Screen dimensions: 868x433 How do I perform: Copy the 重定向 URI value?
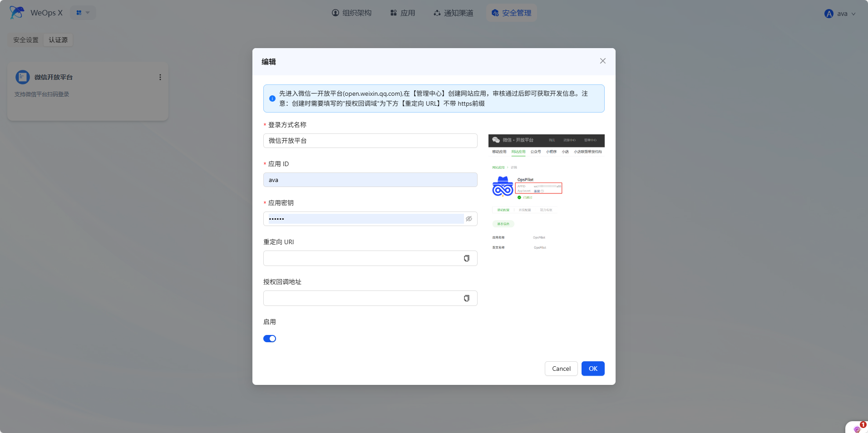[x=466, y=258]
